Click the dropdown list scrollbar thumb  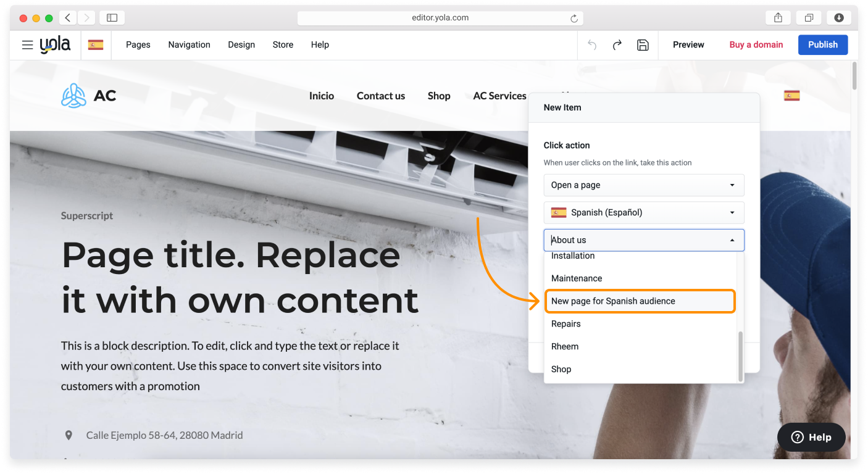(740, 355)
